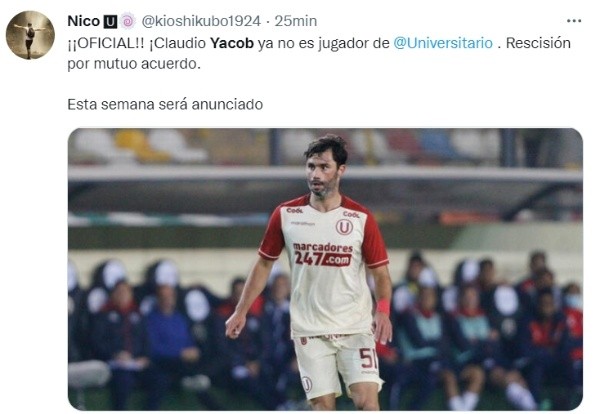
Task: Visit the @kioshikubo1924 handle
Action: [x=201, y=21]
